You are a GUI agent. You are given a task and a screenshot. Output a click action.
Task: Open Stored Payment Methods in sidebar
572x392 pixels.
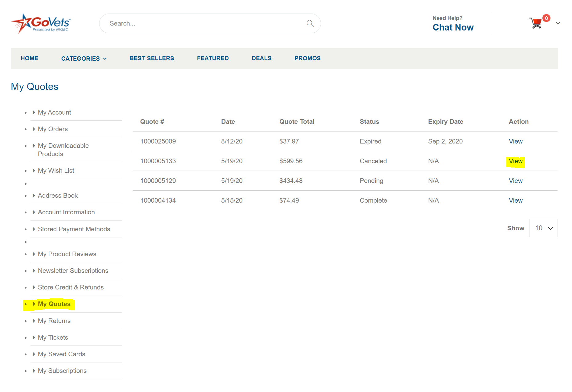coord(74,229)
